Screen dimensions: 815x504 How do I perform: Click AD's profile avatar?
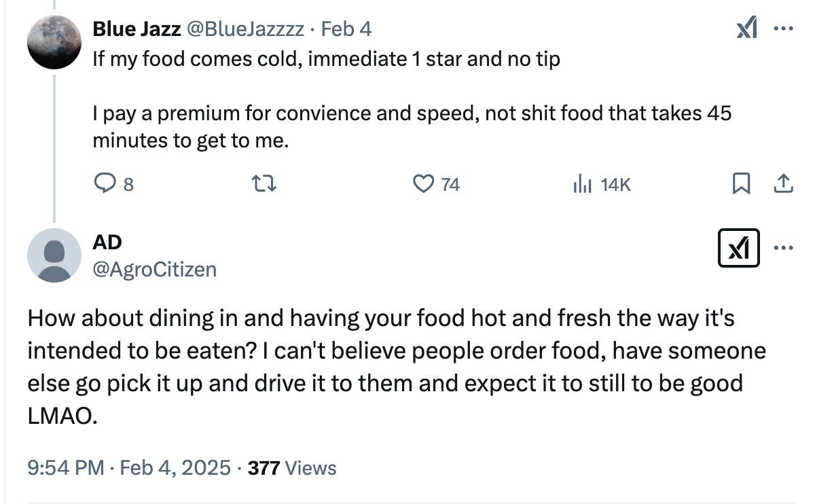click(54, 255)
